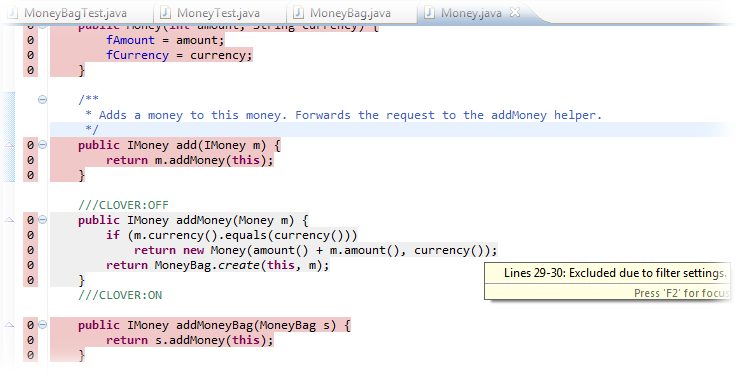Click coverage count beside 'return new Money' line

[x=30, y=250]
